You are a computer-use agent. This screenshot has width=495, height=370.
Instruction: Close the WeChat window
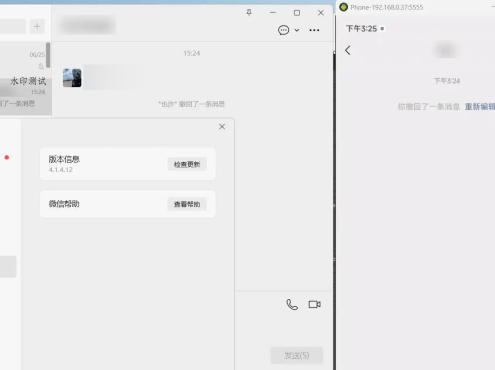[x=321, y=13]
